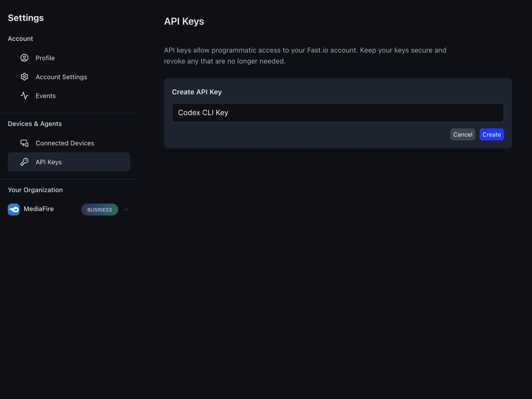Click the Events activity icon

coord(24,96)
